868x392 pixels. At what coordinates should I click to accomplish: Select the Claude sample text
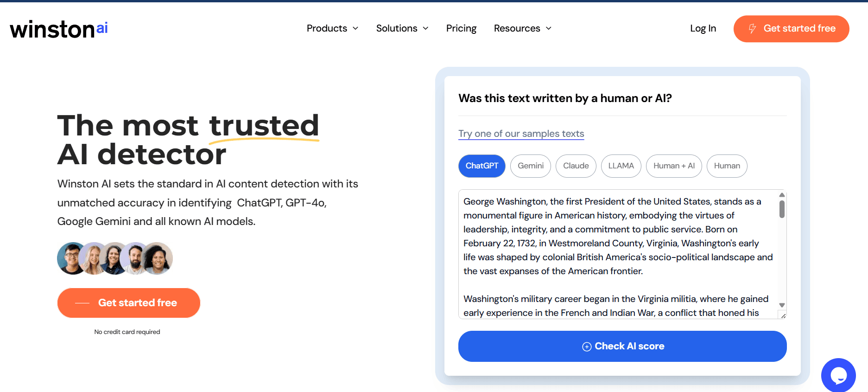click(576, 166)
